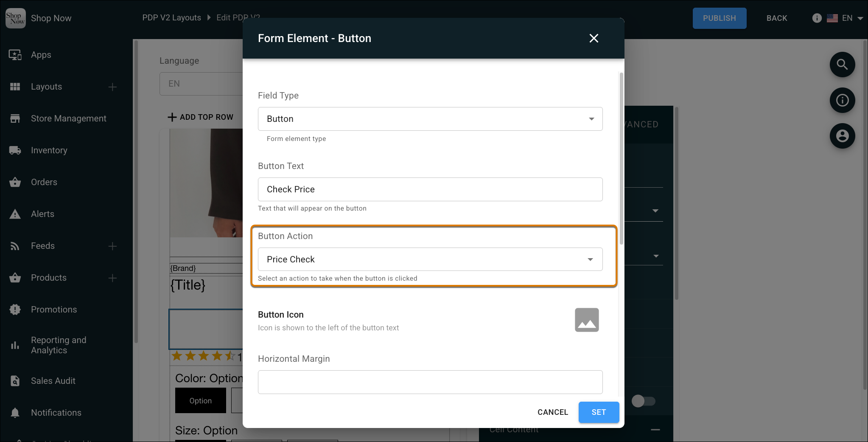Screen dimensions: 868x442
Task: Click the CANCEL button
Action: click(553, 412)
